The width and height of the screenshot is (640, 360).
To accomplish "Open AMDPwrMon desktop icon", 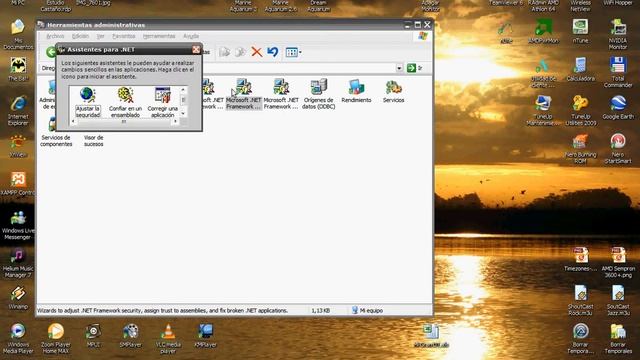I will [x=543, y=31].
